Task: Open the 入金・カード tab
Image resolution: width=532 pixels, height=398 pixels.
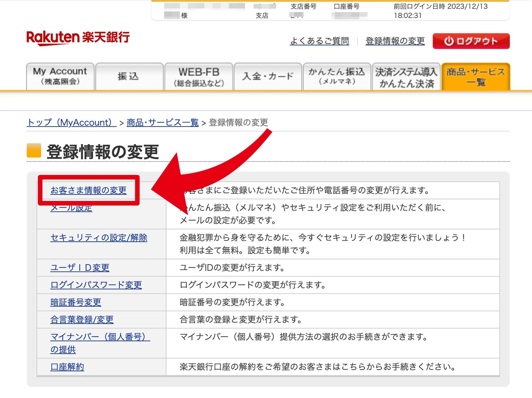Action: 268,76
